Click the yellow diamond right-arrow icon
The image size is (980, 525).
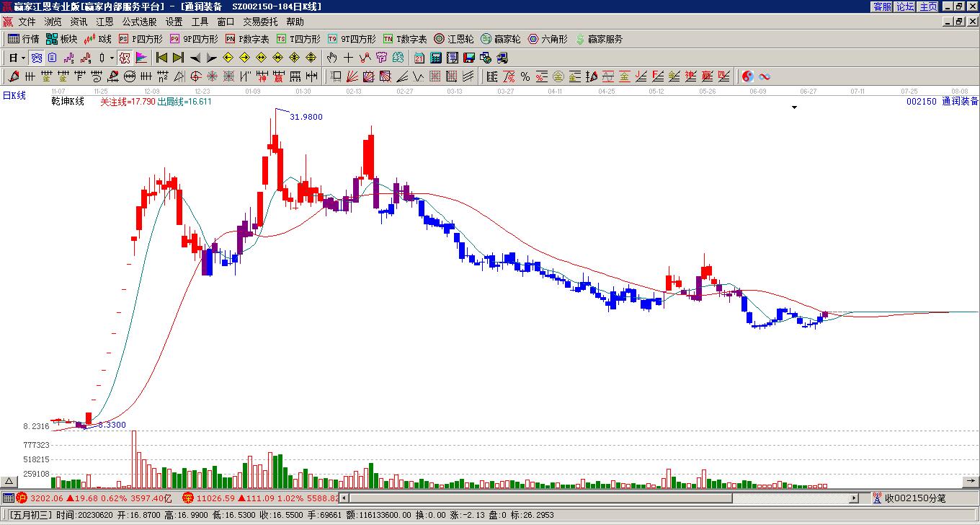coord(244,58)
